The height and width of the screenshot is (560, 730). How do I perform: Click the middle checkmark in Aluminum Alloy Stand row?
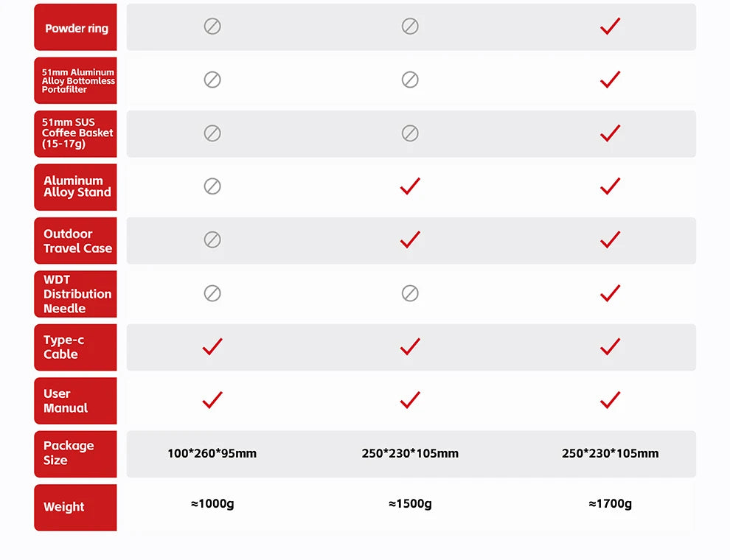[410, 186]
